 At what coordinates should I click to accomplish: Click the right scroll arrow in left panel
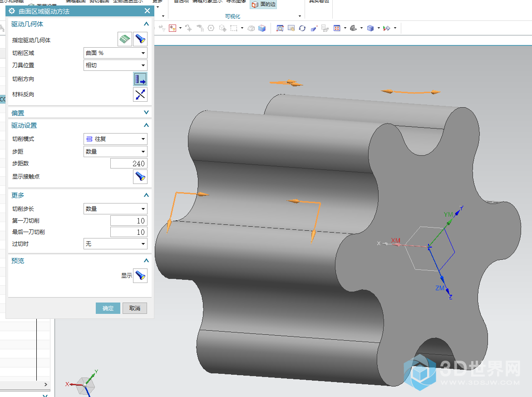point(46,384)
